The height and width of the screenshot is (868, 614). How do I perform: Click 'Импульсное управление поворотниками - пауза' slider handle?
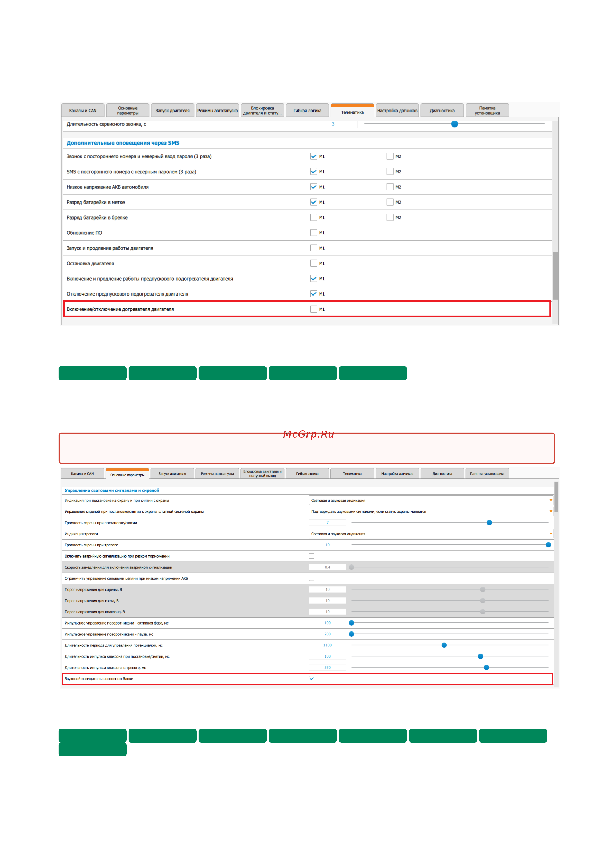351,634
